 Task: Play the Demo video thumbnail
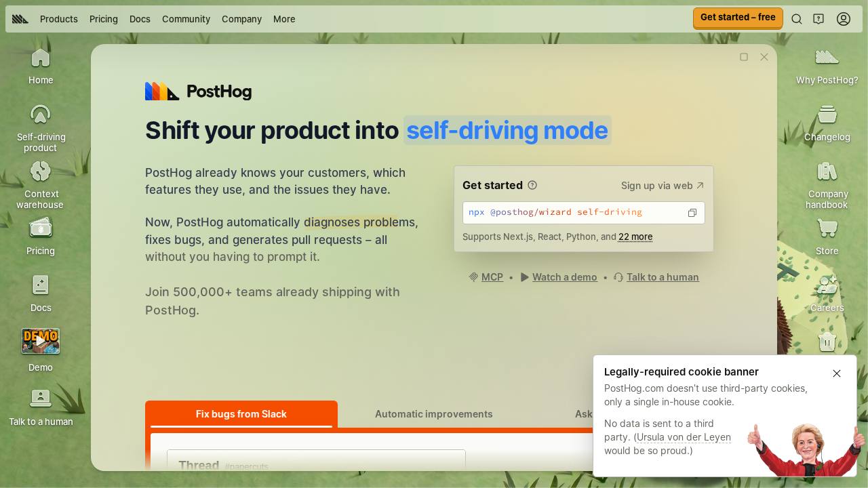[x=41, y=341]
